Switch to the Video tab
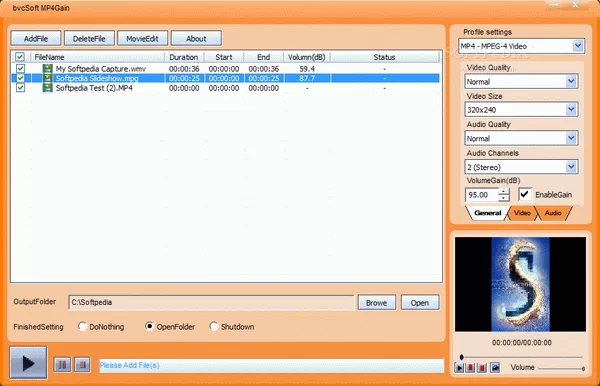This screenshot has width=600, height=386. (522, 213)
